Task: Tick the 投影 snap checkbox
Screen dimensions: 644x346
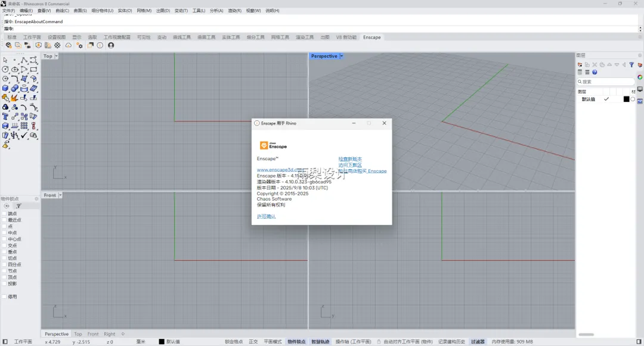Action: [x=5, y=283]
